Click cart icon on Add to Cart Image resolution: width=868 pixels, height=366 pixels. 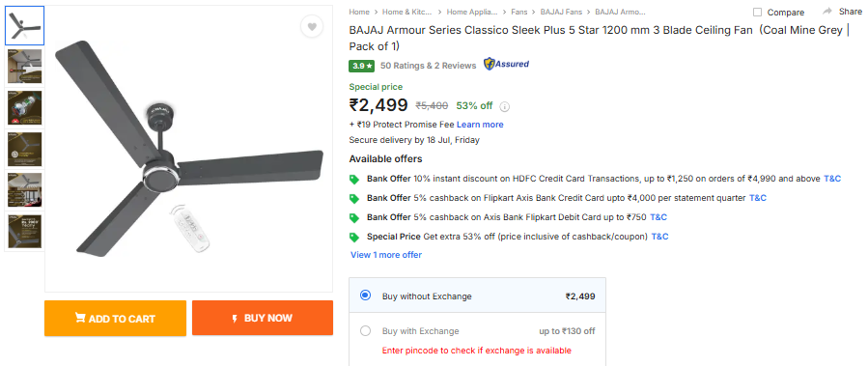[x=80, y=318]
